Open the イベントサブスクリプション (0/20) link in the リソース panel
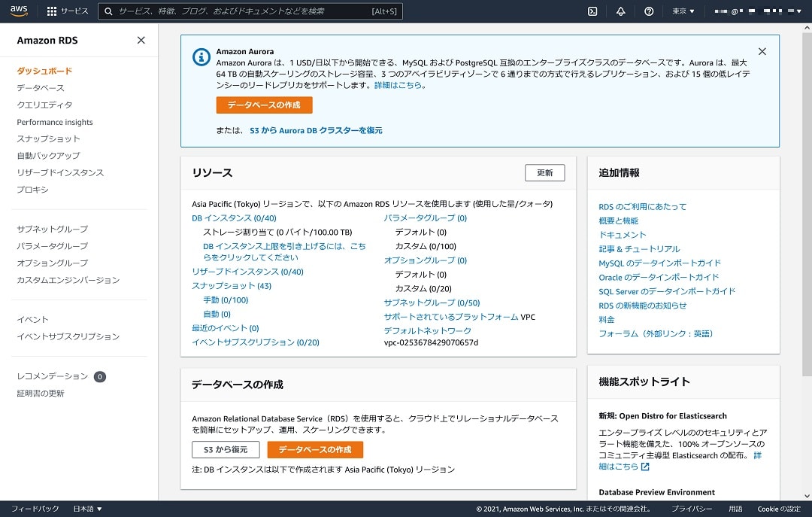 pos(256,342)
